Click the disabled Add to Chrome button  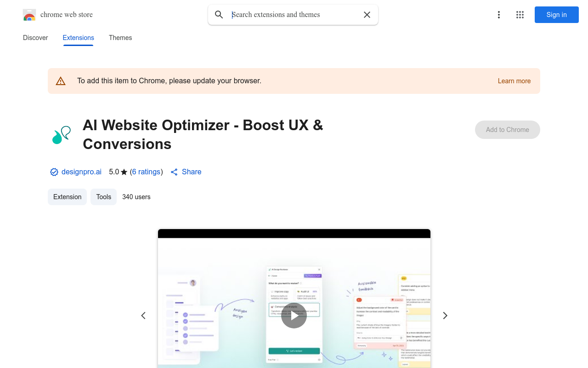click(x=508, y=130)
